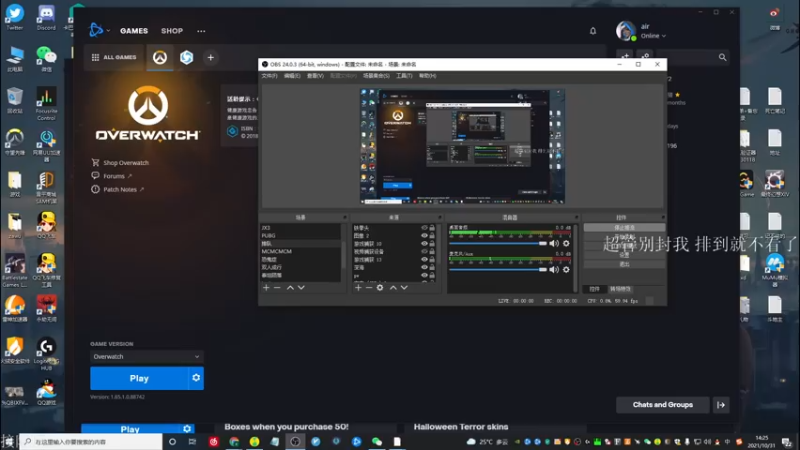Open OBS Edit menu
800x450 pixels.
[292, 76]
